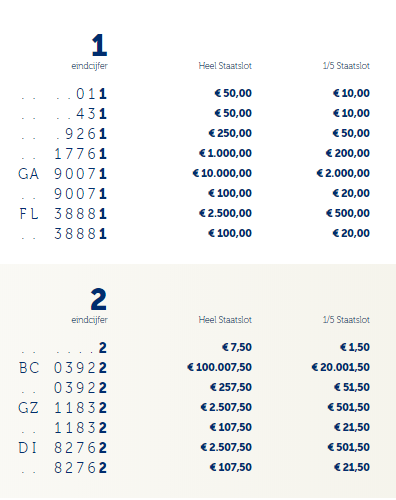This screenshot has width=396, height=500.
Task: Click the large eindcijfer 2 heading
Action: (x=99, y=299)
